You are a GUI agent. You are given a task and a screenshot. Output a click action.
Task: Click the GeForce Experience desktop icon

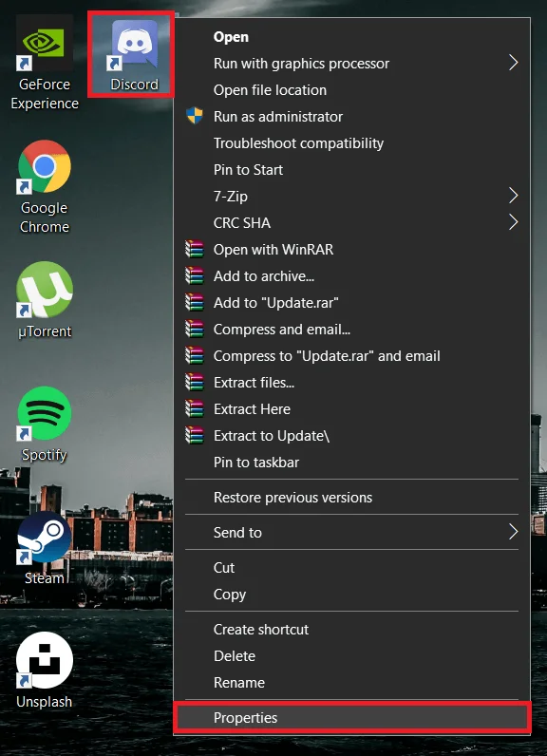[x=45, y=62]
